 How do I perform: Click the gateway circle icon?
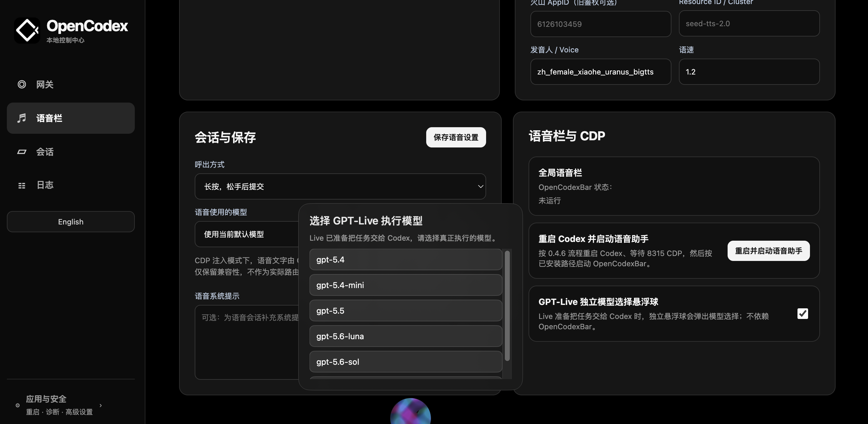[22, 84]
